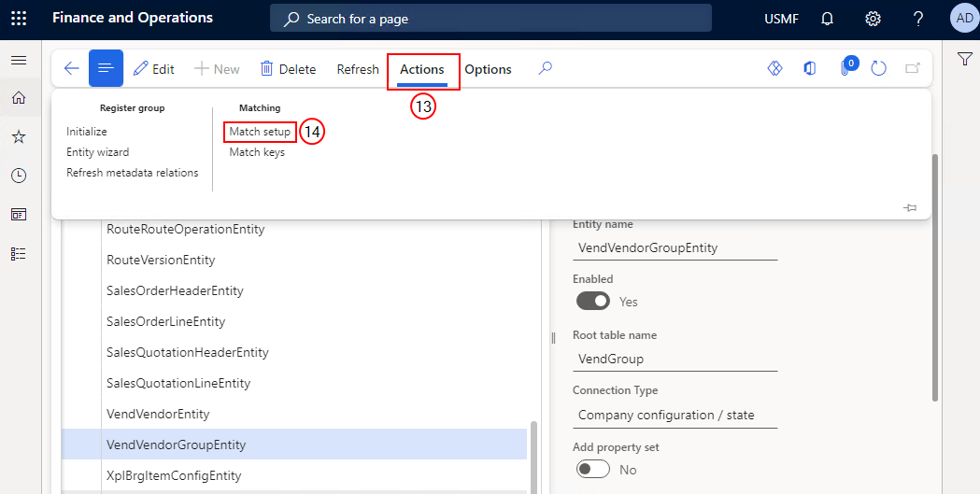Click the entity list vertical scrollbar
The height and width of the screenshot is (494, 980).
click(533, 457)
